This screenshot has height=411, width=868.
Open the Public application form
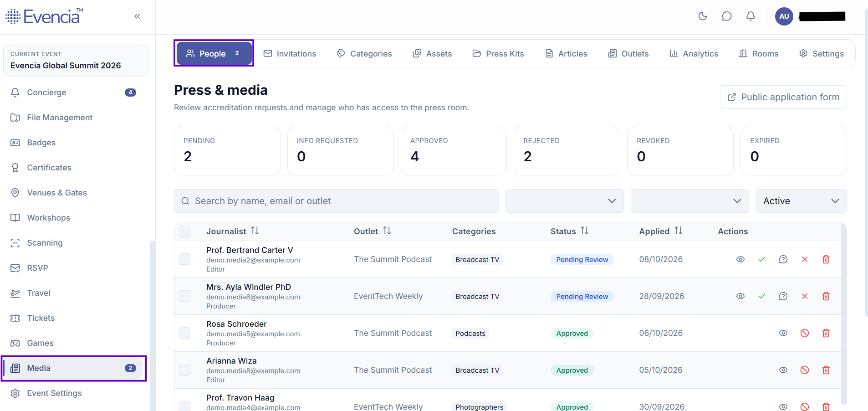coord(783,97)
